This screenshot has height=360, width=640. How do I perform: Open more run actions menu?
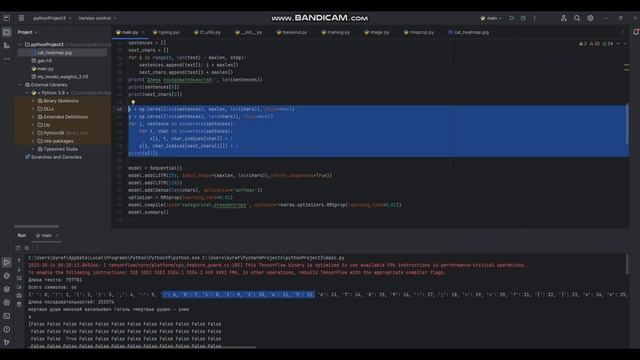[534, 18]
